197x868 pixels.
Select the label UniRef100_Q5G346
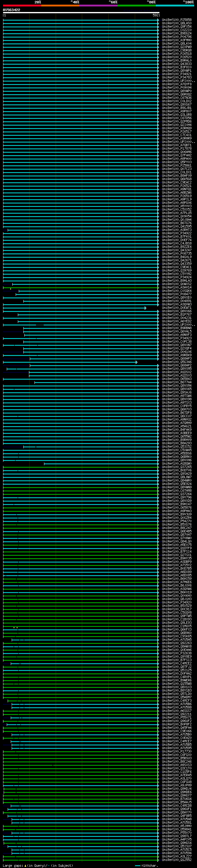176,362
